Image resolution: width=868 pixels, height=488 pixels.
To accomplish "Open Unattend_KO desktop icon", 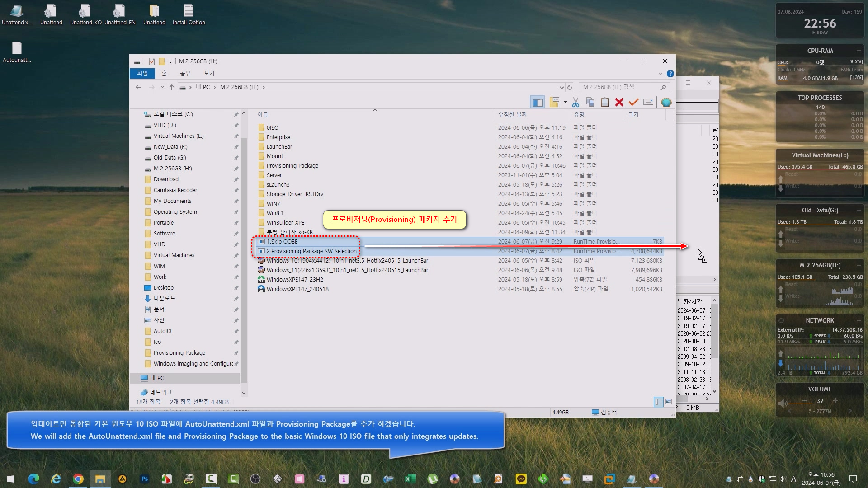I will click(85, 15).
